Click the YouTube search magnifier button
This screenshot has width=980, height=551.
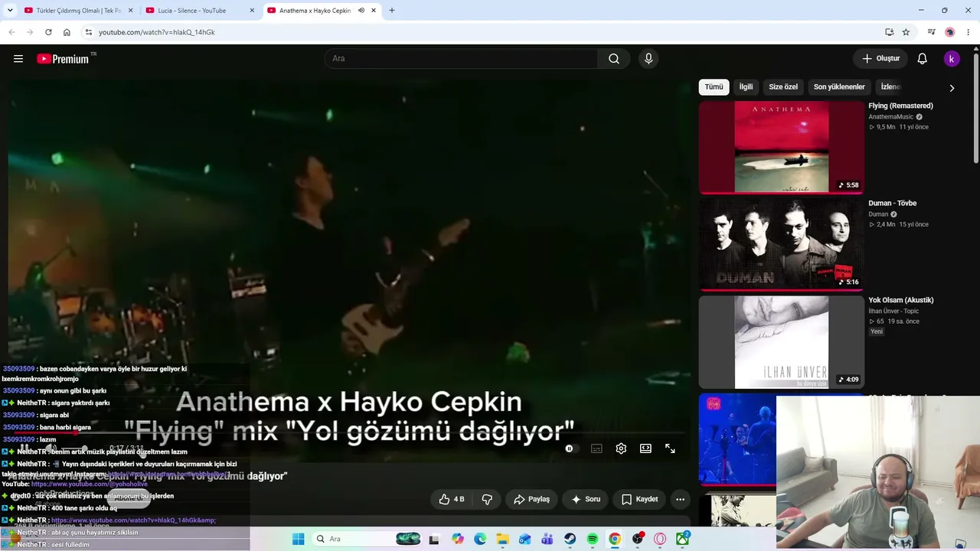click(614, 59)
